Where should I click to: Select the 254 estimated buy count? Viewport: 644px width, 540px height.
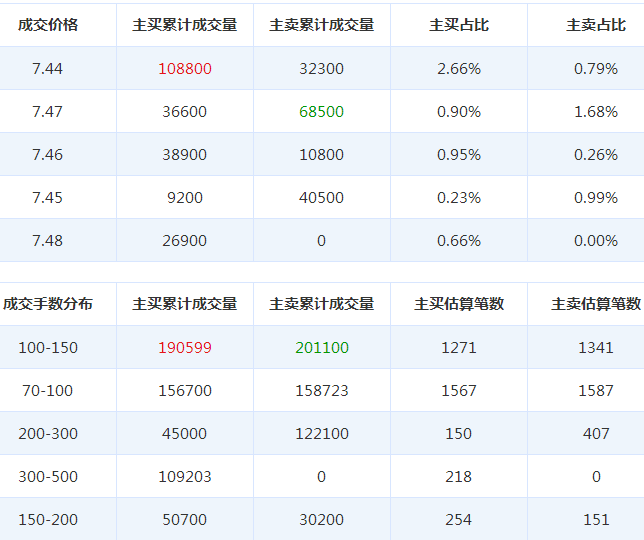click(x=459, y=520)
